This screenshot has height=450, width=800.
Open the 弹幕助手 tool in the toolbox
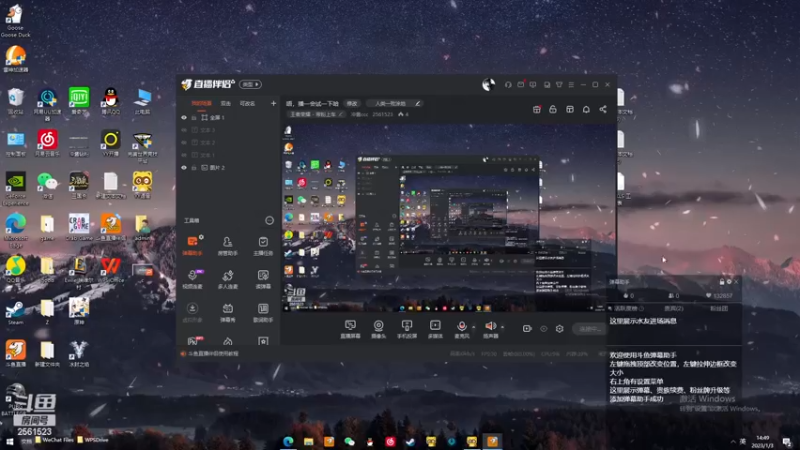point(192,245)
